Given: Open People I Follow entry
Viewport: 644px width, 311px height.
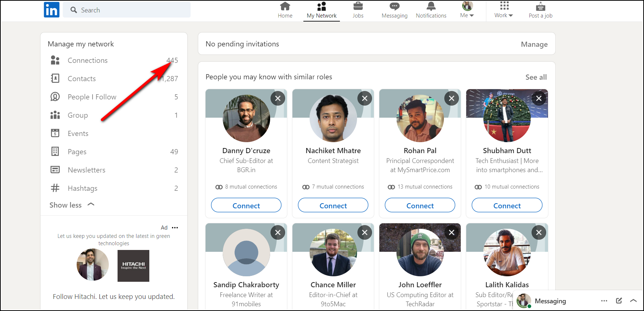Looking at the screenshot, I should [x=114, y=97].
